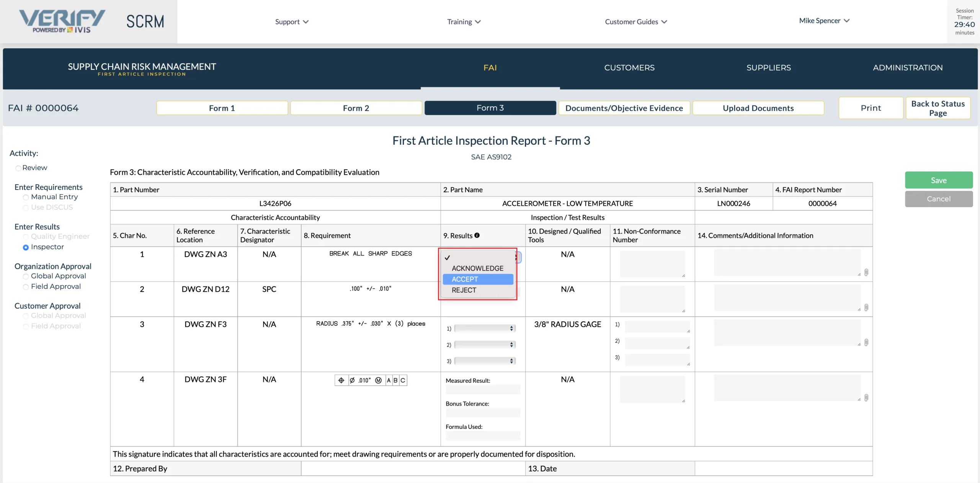Select Manual Entry under Enter Requirements
Screen dimensions: 980x483
pos(26,197)
